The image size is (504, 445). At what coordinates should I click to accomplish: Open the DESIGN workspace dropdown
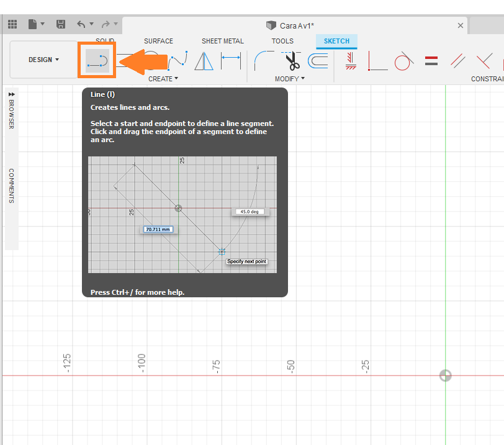tap(43, 60)
